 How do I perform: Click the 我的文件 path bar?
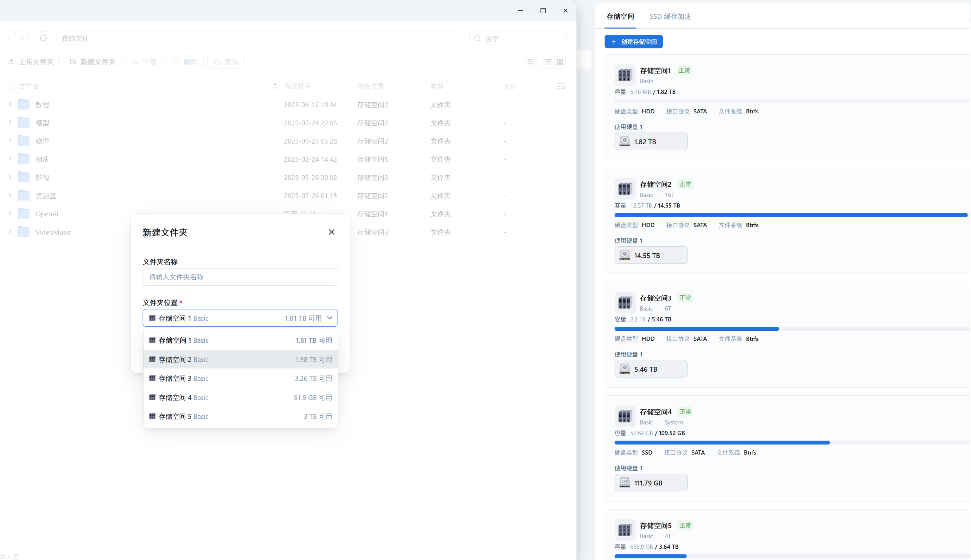pyautogui.click(x=260, y=39)
